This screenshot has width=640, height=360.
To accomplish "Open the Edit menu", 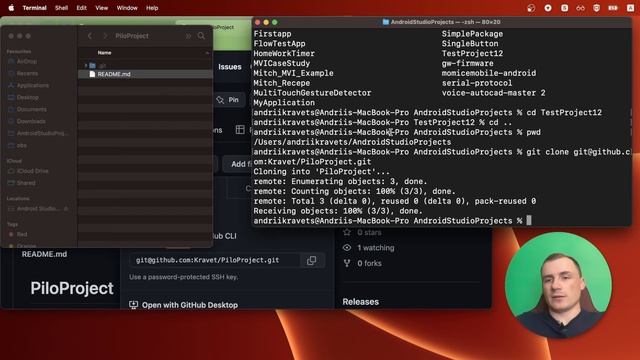I will tap(81, 8).
